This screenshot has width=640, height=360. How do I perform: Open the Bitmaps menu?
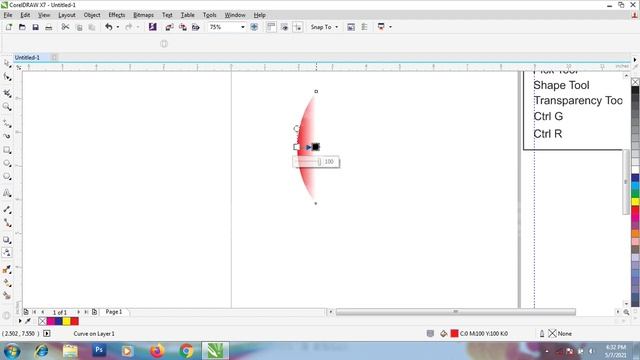[x=143, y=15]
